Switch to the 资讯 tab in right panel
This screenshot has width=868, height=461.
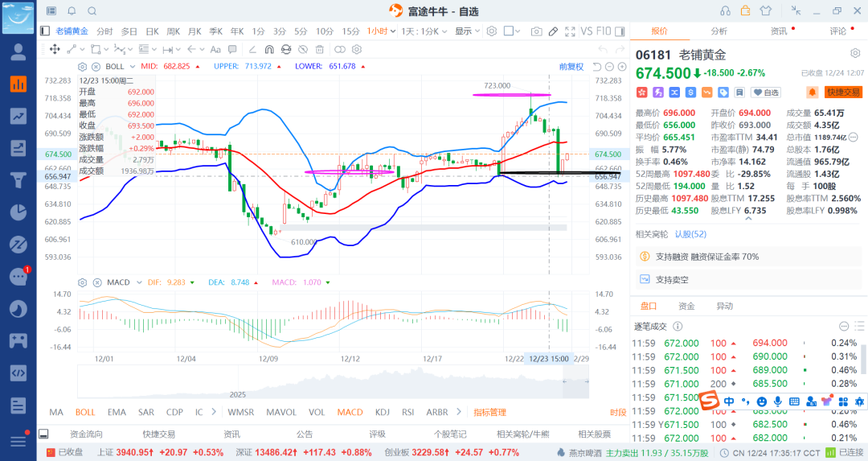(778, 31)
